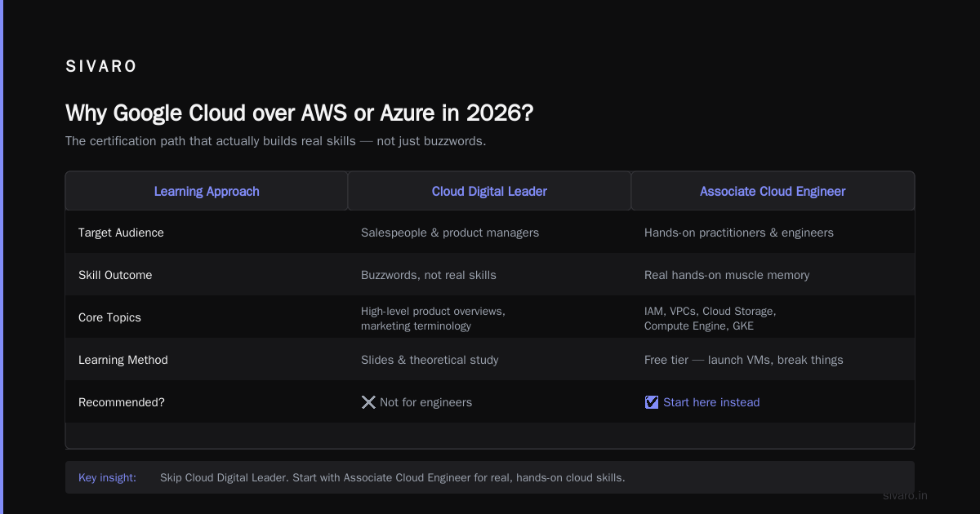Click the 'Learning Method' row label
The image size is (980, 514).
pos(123,360)
